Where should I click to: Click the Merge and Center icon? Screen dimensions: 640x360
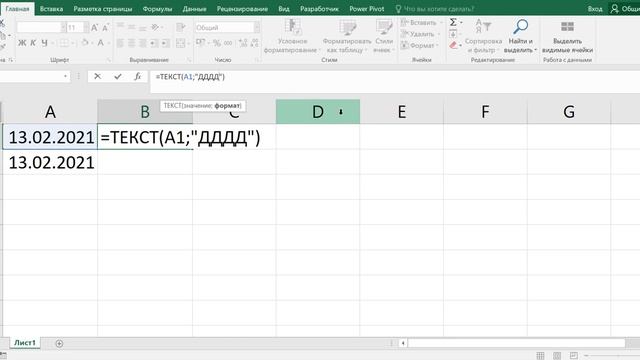(181, 43)
